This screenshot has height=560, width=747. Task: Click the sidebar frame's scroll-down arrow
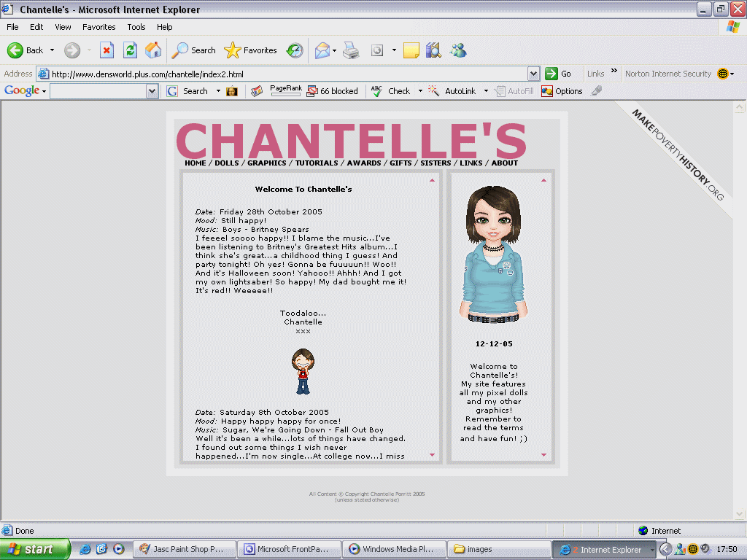click(x=543, y=455)
